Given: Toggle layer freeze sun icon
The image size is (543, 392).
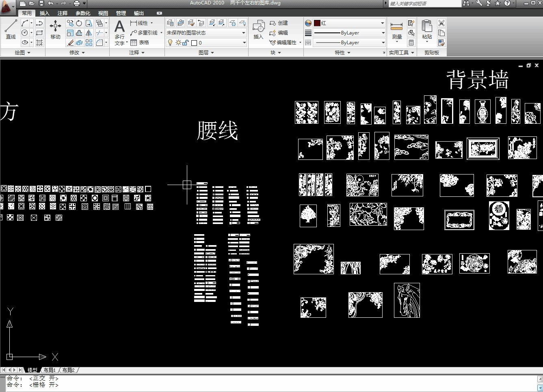Looking at the screenshot, I should [x=178, y=43].
